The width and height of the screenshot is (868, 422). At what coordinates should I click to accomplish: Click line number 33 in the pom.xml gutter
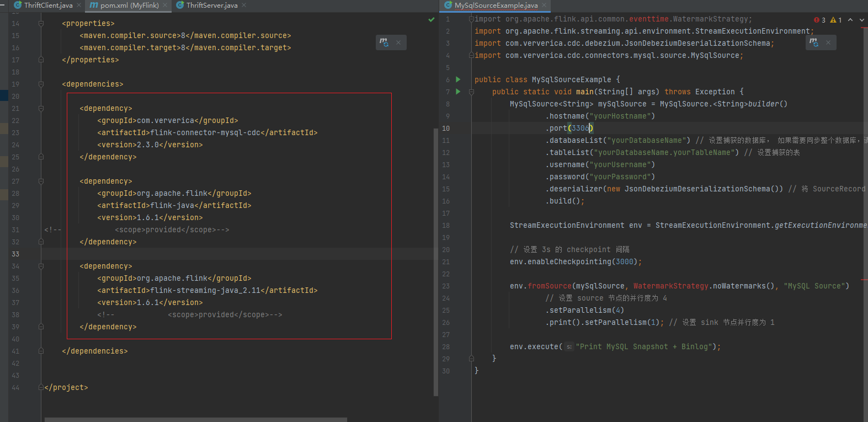coord(15,254)
